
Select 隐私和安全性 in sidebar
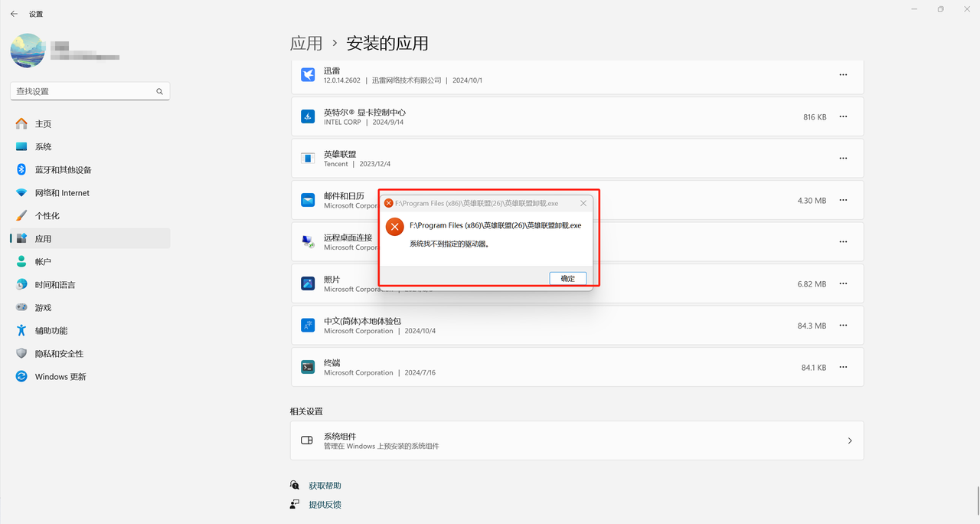coord(59,353)
